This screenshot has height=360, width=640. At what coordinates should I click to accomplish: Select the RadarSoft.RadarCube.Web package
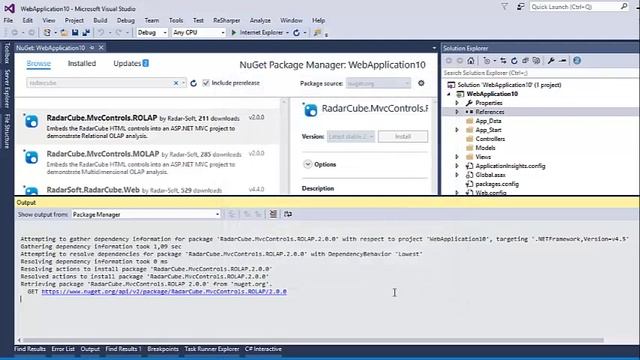[x=148, y=190]
